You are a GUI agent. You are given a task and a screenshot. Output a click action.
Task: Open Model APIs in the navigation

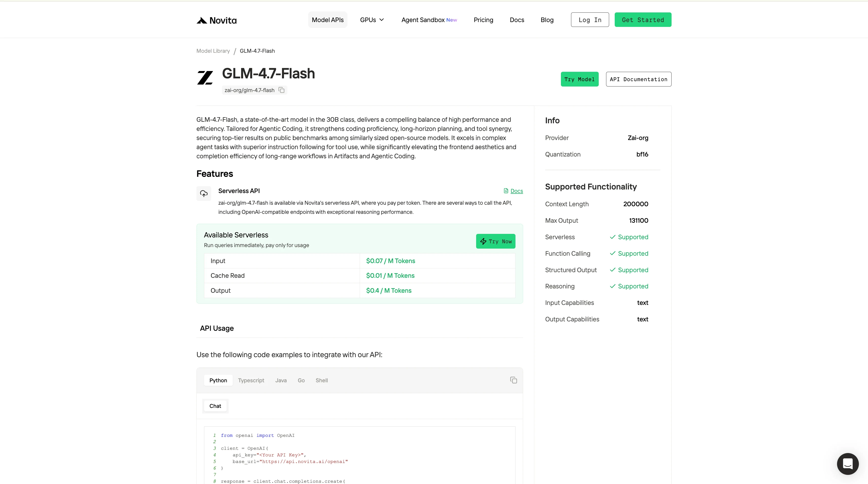tap(327, 20)
